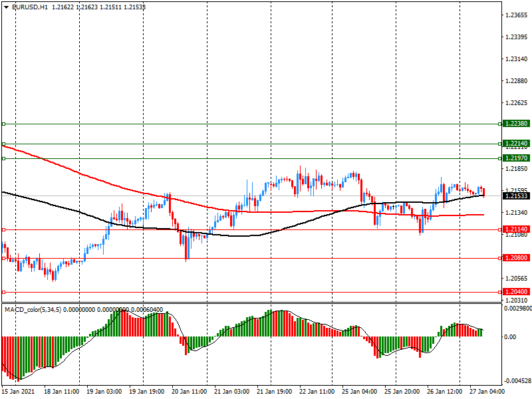532x399 pixels.
Task: Click the green 1.22140 price label
Action: tap(517, 144)
